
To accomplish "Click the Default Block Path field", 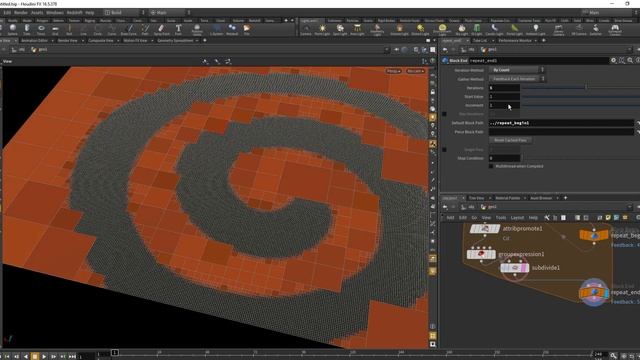I will pyautogui.click(x=562, y=123).
